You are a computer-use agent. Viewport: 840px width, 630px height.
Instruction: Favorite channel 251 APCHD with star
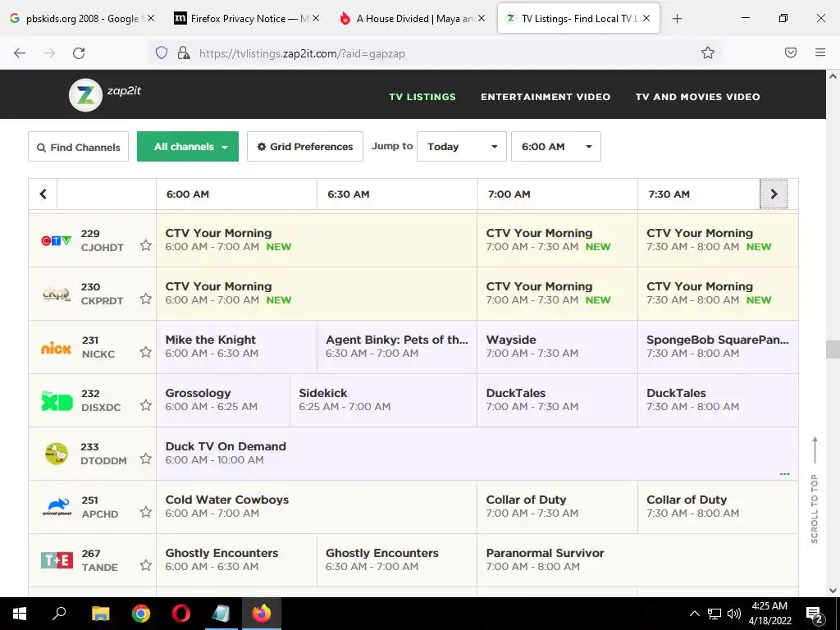[x=146, y=512]
